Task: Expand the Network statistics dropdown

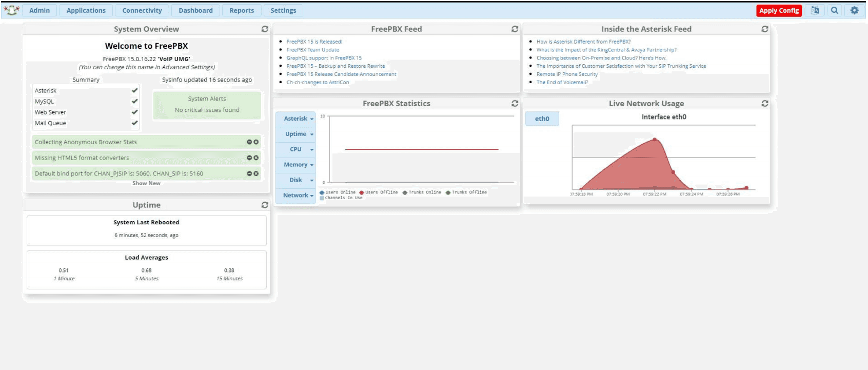Action: [x=295, y=196]
